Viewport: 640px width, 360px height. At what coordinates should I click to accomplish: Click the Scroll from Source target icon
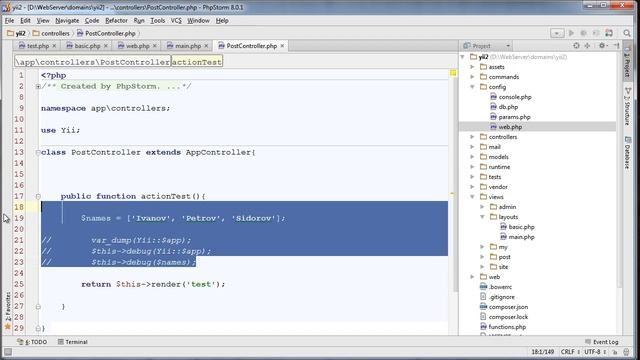(x=576, y=46)
